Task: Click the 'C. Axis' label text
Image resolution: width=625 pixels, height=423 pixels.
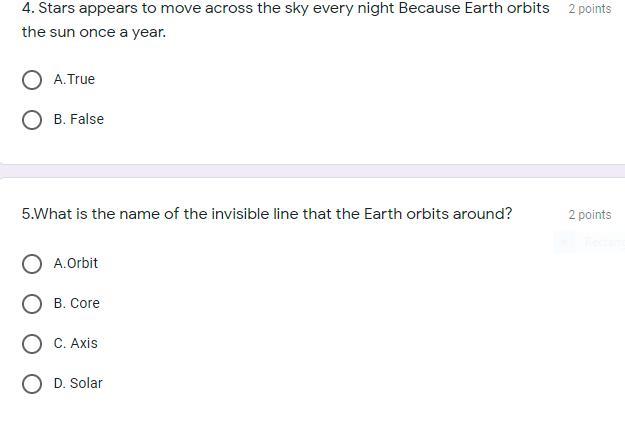Action: [76, 344]
